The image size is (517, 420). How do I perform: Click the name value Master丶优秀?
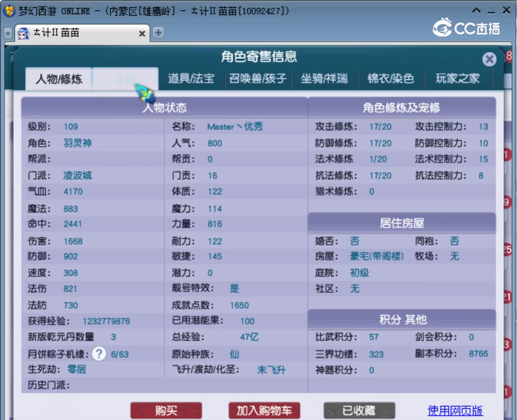(x=235, y=127)
